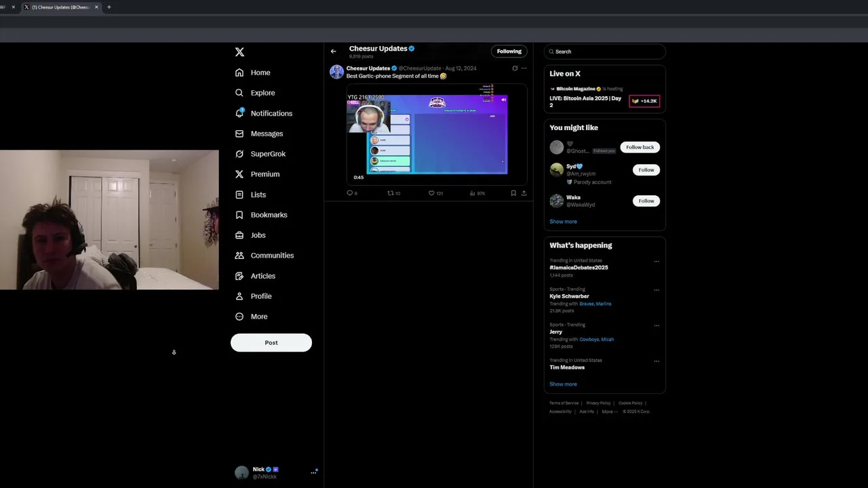Click Show more under What's happening
Screen dimensions: 868x488
click(563, 384)
